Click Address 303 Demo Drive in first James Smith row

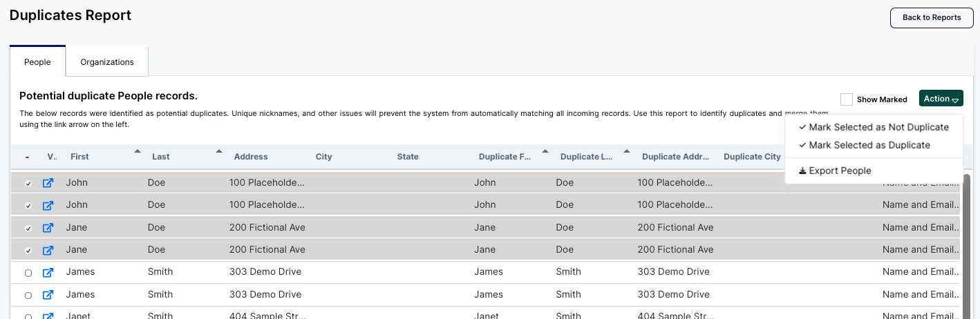pyautogui.click(x=265, y=272)
